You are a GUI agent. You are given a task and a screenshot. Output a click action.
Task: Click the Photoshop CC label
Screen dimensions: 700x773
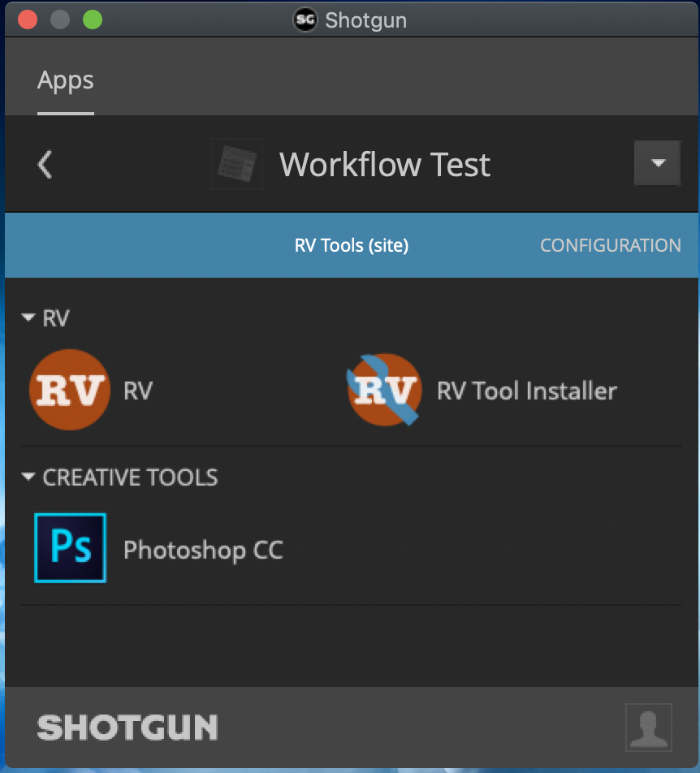(x=203, y=550)
